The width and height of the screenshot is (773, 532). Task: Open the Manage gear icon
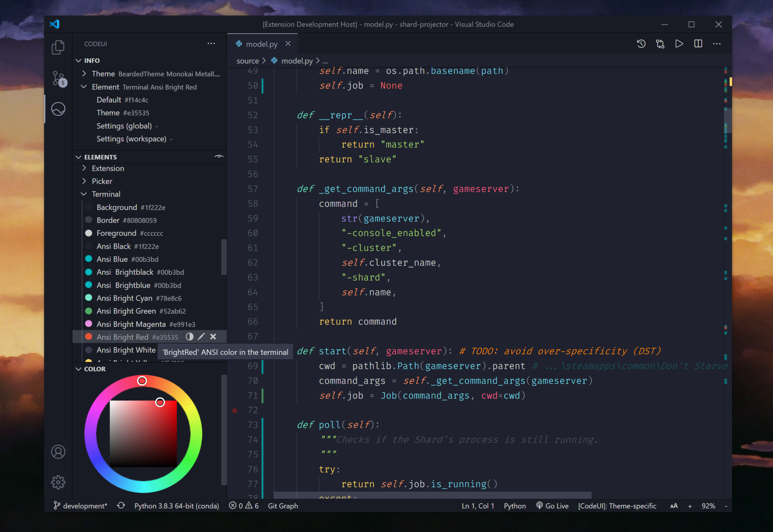[x=58, y=482]
